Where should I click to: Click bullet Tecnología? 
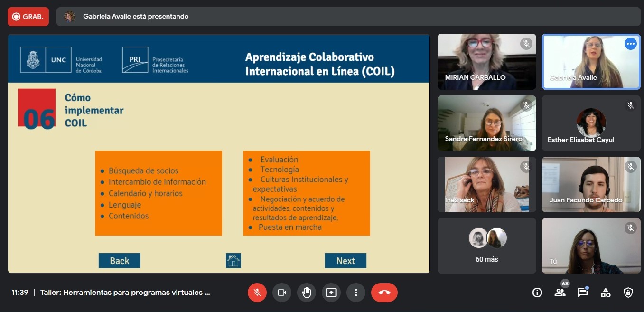(x=280, y=170)
